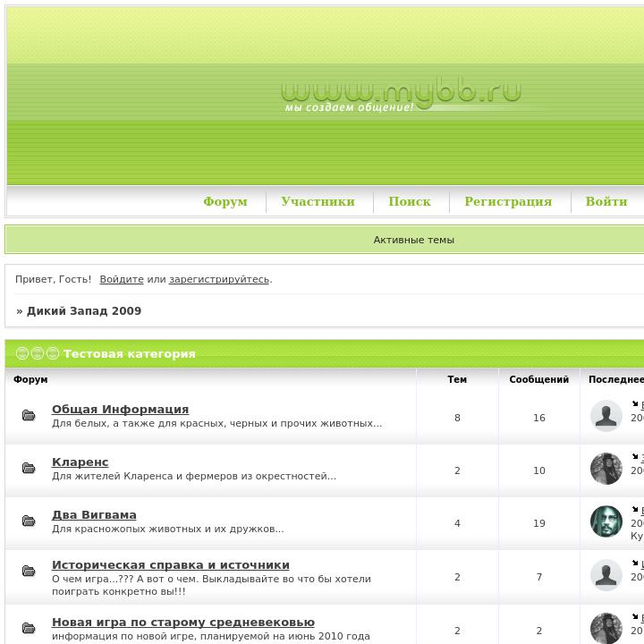Click message count 16 for Общая Информация

(x=538, y=418)
